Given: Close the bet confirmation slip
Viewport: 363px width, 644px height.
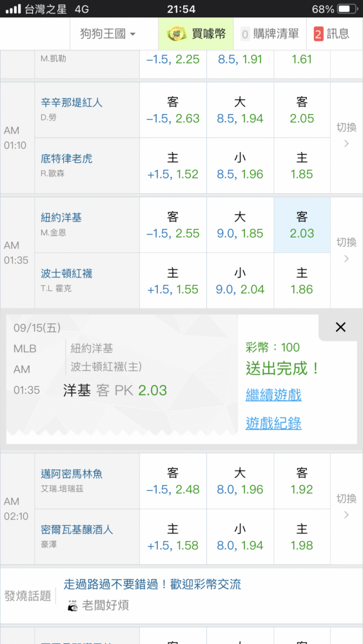Looking at the screenshot, I should click(x=340, y=327).
